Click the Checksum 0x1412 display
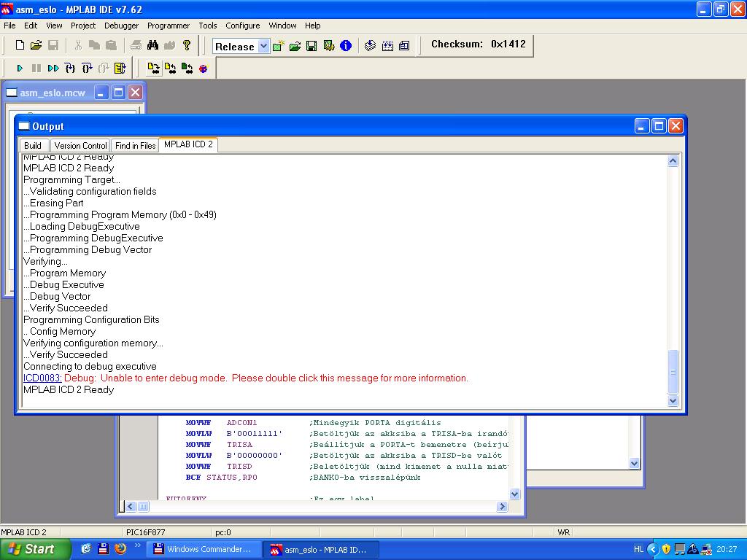Image resolution: width=747 pixels, height=560 pixels. pos(479,44)
